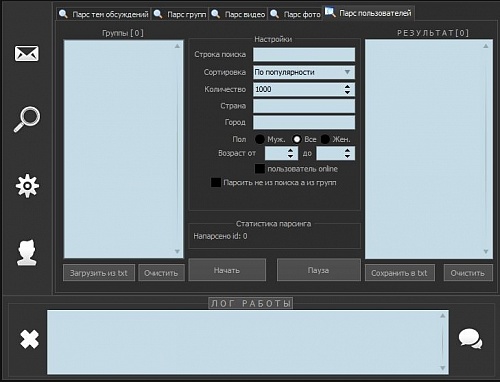This screenshot has width=500, height=382.
Task: Increase the Количество value with up arrow
Action: pyautogui.click(x=347, y=86)
